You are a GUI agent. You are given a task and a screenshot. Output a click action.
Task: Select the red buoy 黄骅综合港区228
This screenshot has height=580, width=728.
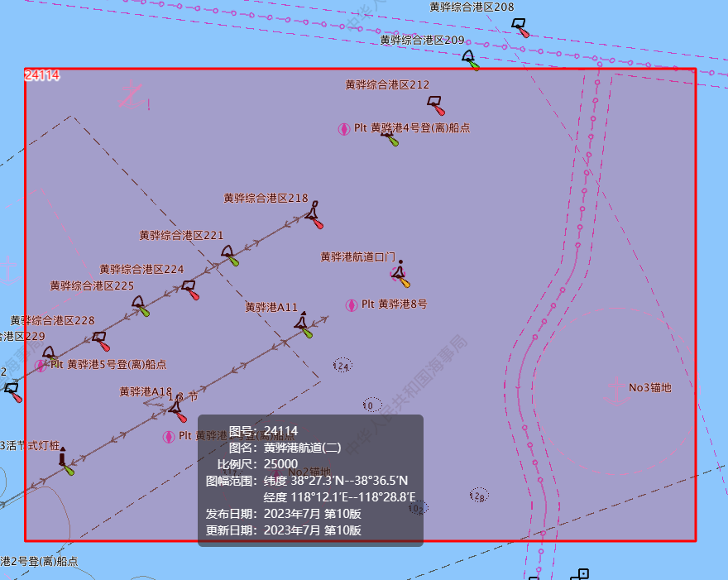[x=101, y=342]
